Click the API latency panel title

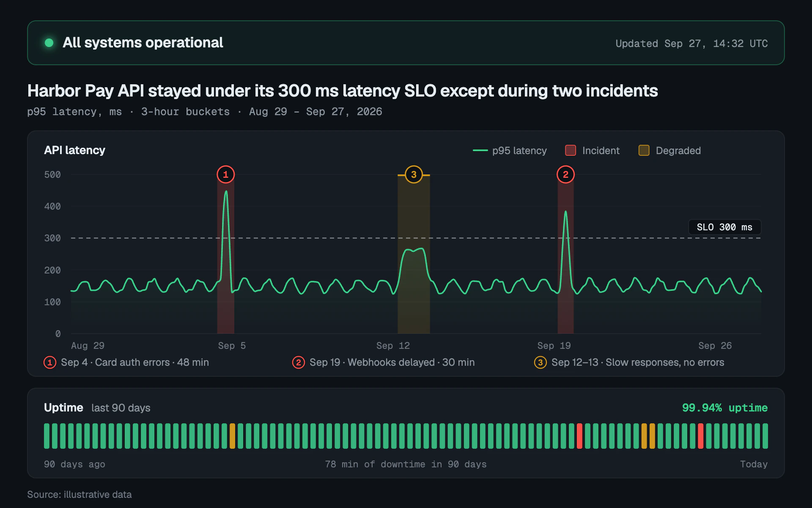(x=74, y=150)
